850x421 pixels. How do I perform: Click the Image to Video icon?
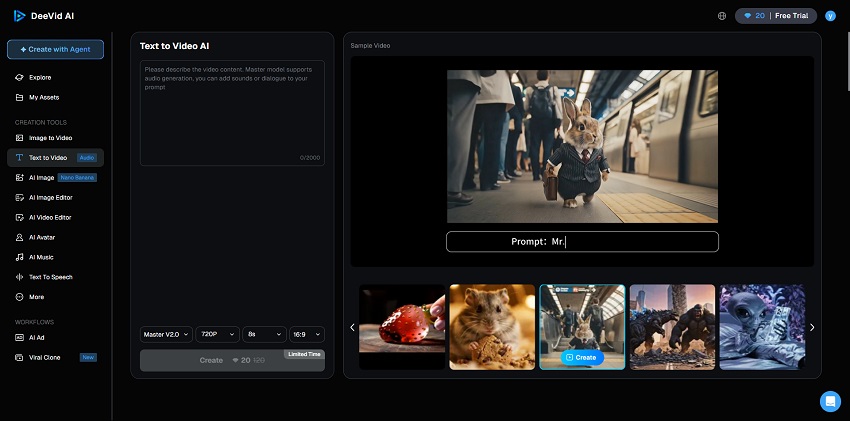20,138
